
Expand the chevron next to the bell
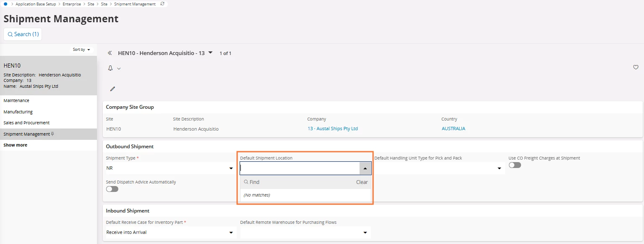pyautogui.click(x=119, y=68)
